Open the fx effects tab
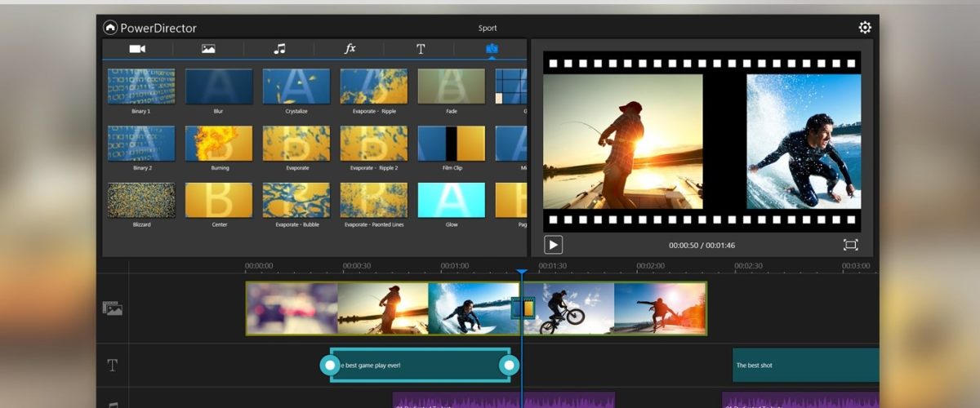980x408 pixels. pyautogui.click(x=350, y=49)
